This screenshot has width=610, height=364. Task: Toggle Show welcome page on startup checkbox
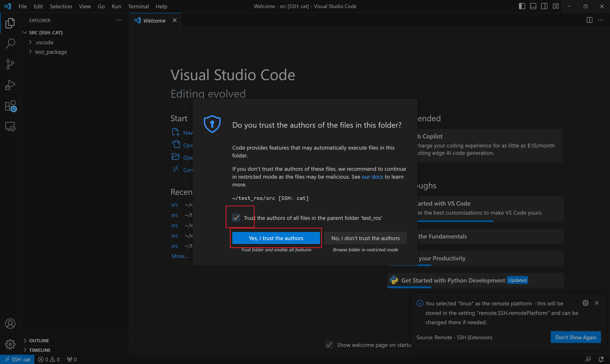(x=329, y=345)
